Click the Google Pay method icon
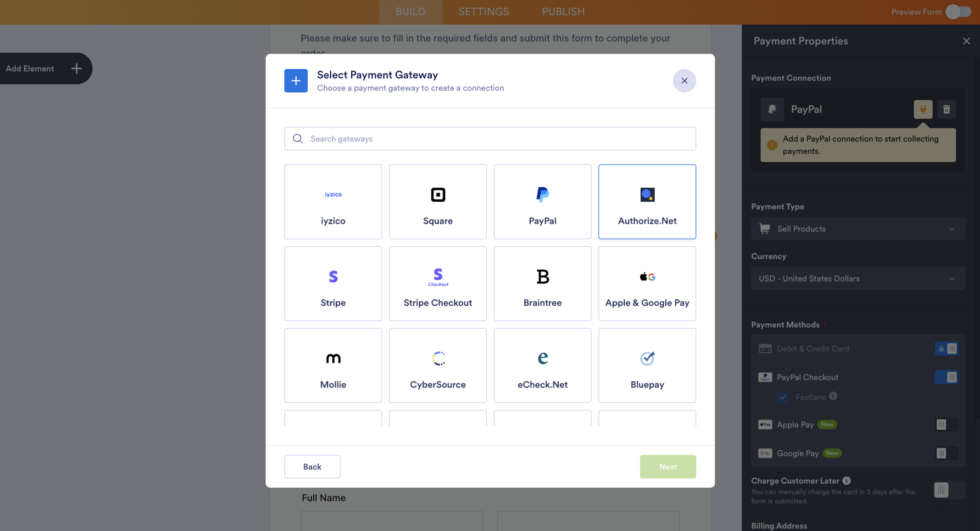This screenshot has height=531, width=980. pyautogui.click(x=765, y=453)
